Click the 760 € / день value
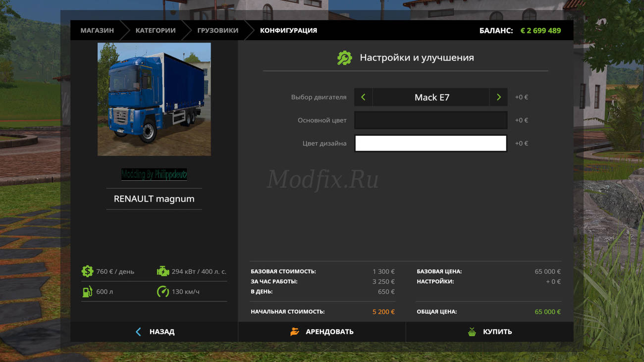 point(115,271)
